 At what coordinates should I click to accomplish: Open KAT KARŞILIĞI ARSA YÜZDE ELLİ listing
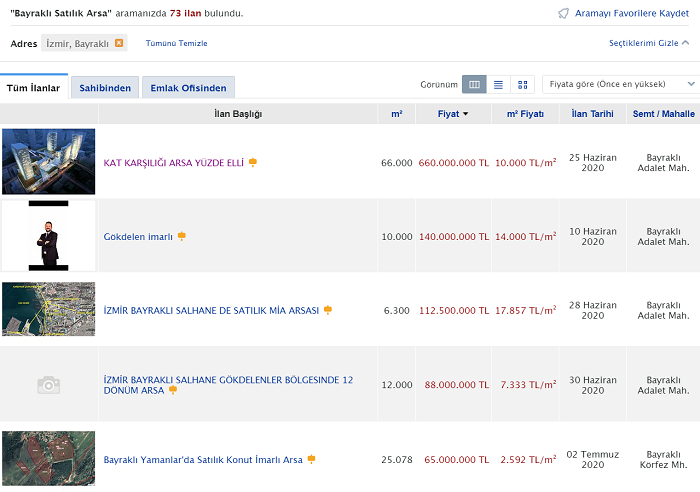tap(174, 163)
